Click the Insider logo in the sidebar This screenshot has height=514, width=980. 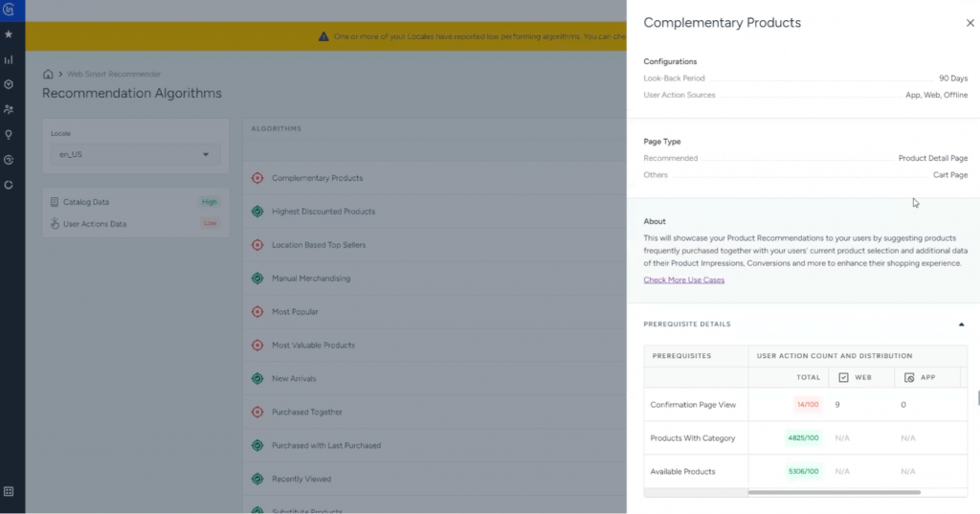tap(9, 10)
